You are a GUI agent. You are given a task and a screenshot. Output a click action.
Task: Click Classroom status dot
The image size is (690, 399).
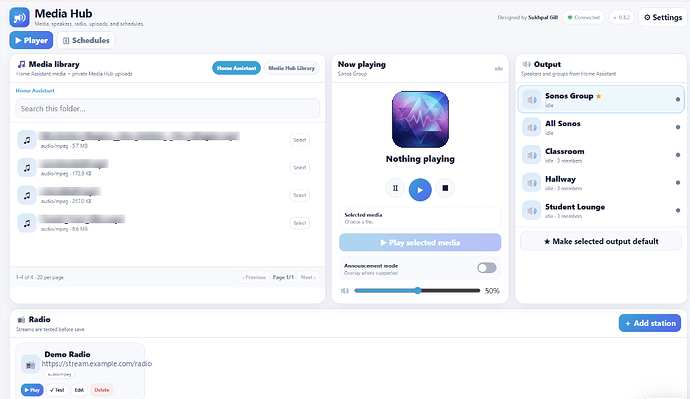678,155
